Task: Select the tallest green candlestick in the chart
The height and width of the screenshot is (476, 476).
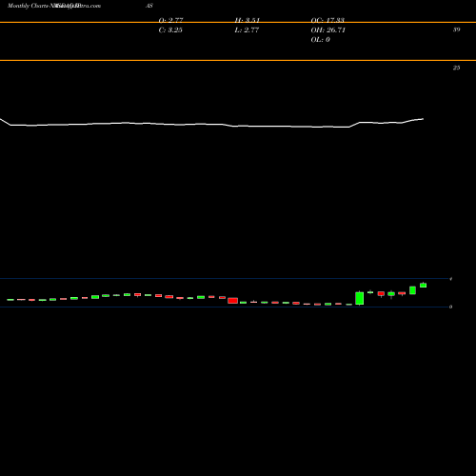Action: click(359, 298)
